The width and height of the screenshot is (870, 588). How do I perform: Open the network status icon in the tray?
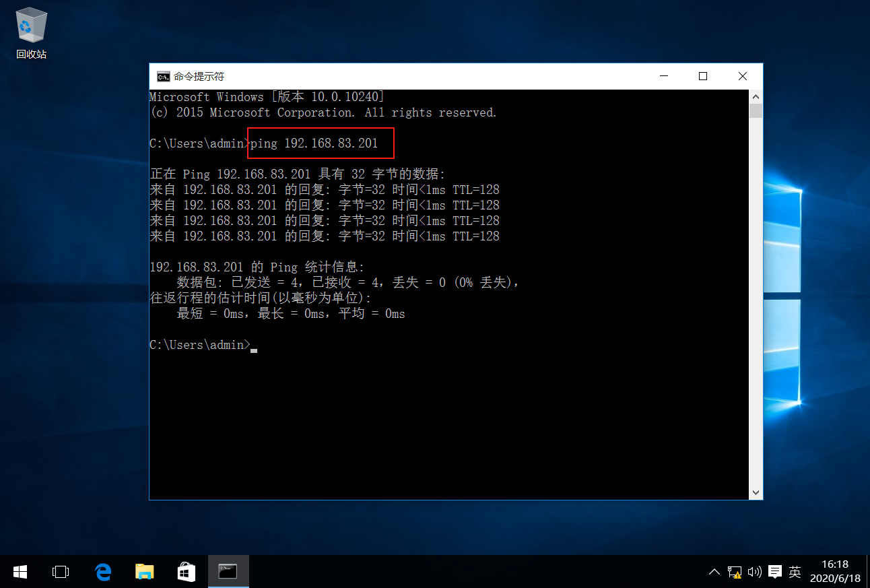pos(734,571)
